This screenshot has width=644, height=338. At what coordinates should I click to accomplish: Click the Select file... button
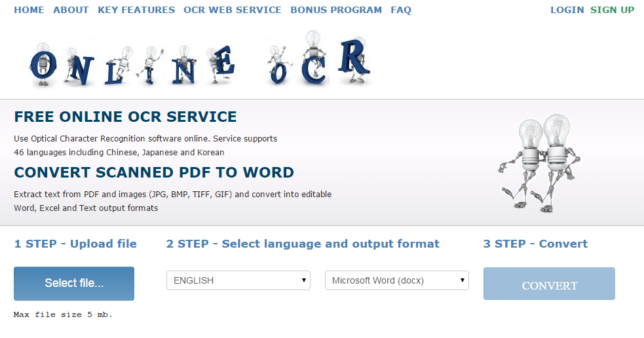[x=74, y=284]
